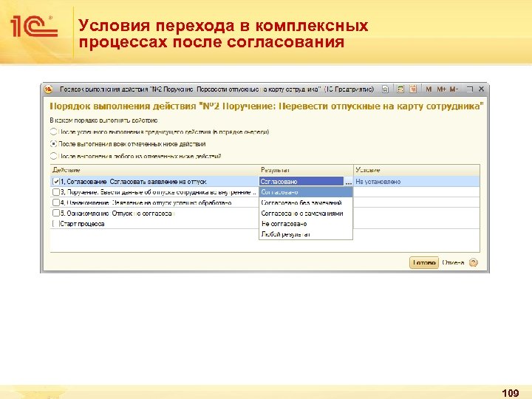Open help with the question mark icon

click(x=474, y=262)
